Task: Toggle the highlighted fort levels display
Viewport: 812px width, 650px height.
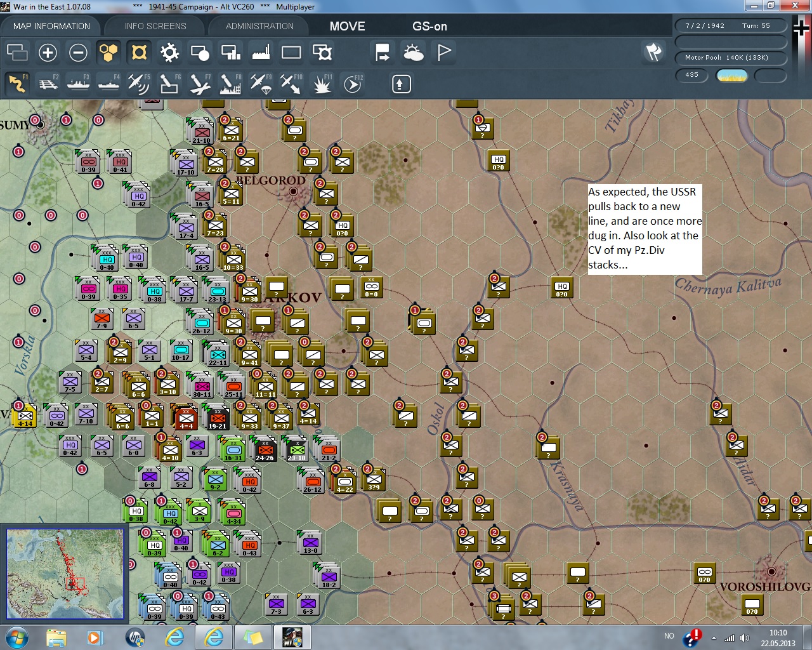Action: pos(139,53)
